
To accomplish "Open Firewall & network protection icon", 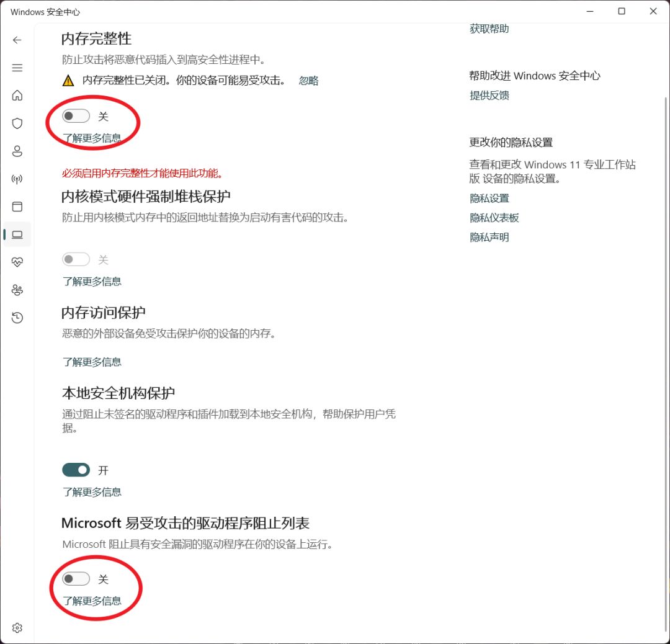I will [17, 179].
